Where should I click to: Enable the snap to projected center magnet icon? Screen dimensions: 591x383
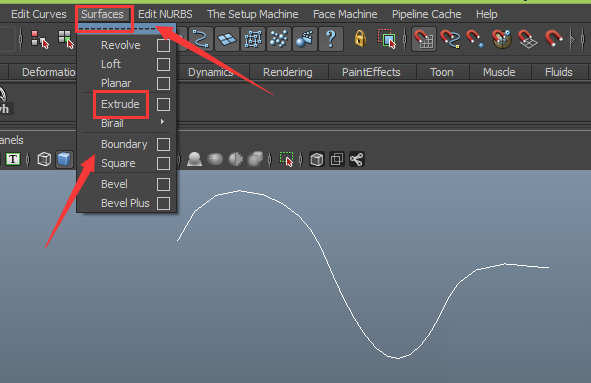[x=502, y=39]
